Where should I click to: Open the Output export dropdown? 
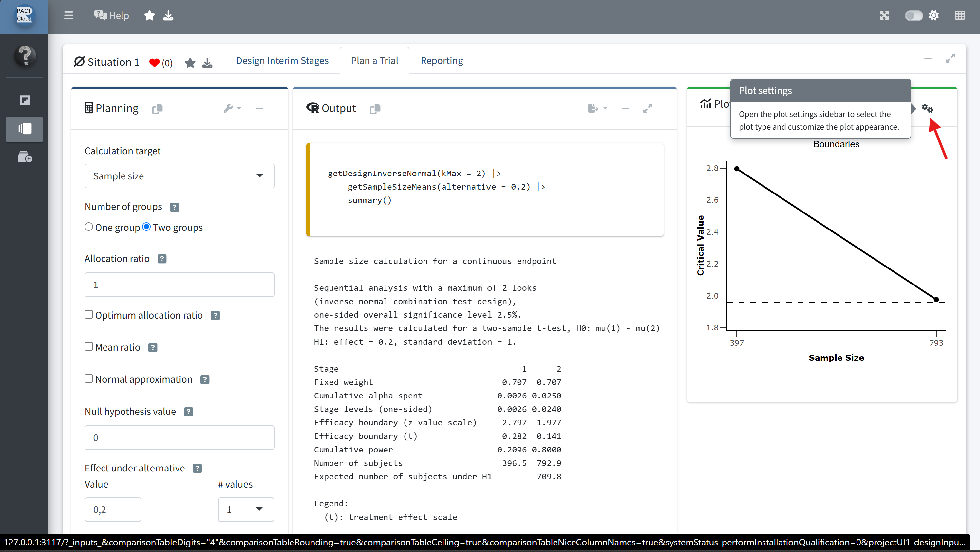pos(597,108)
